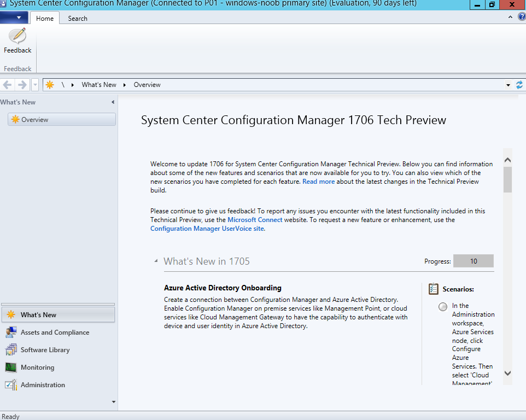Click the Feedback ribbon group label
This screenshot has height=420, width=526.
[17, 69]
